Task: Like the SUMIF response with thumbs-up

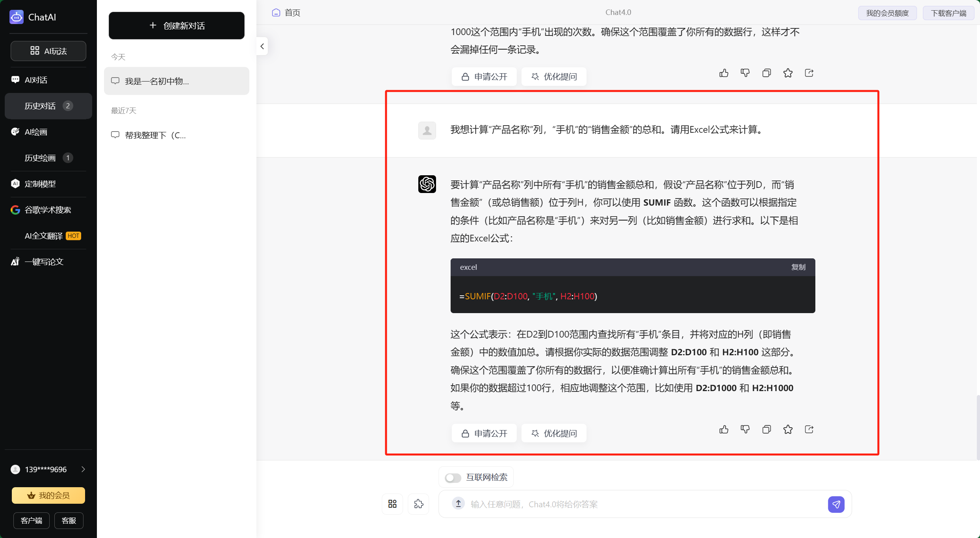Action: tap(724, 429)
